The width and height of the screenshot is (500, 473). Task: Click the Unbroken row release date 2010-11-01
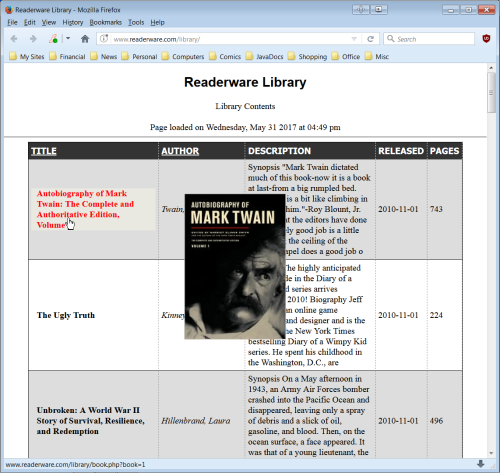tap(398, 421)
